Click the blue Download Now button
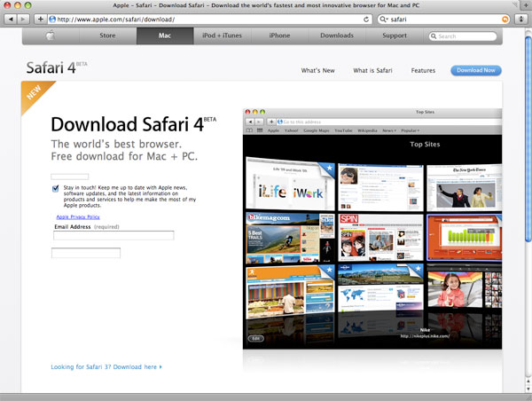 (476, 70)
